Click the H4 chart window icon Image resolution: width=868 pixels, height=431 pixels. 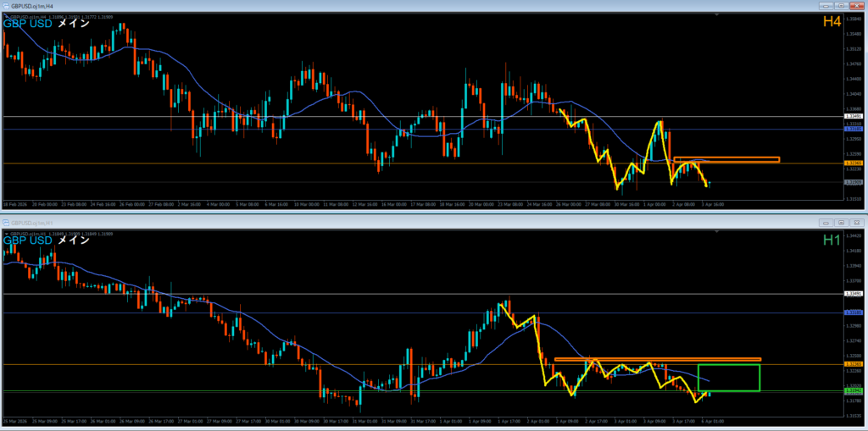coord(7,5)
